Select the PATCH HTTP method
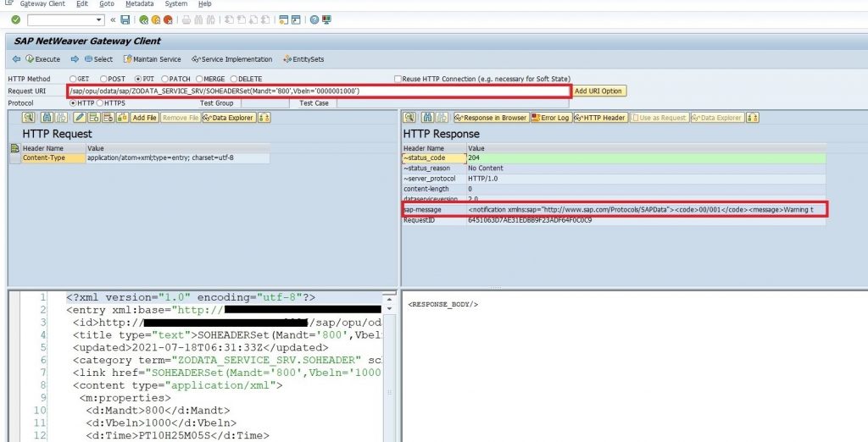This screenshot has height=442, width=868. pos(164,79)
